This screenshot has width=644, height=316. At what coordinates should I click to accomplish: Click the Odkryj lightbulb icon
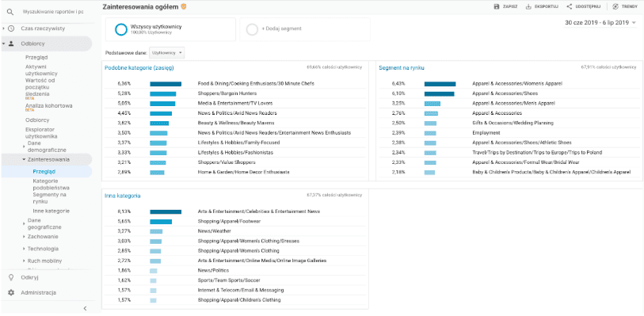coord(11,277)
